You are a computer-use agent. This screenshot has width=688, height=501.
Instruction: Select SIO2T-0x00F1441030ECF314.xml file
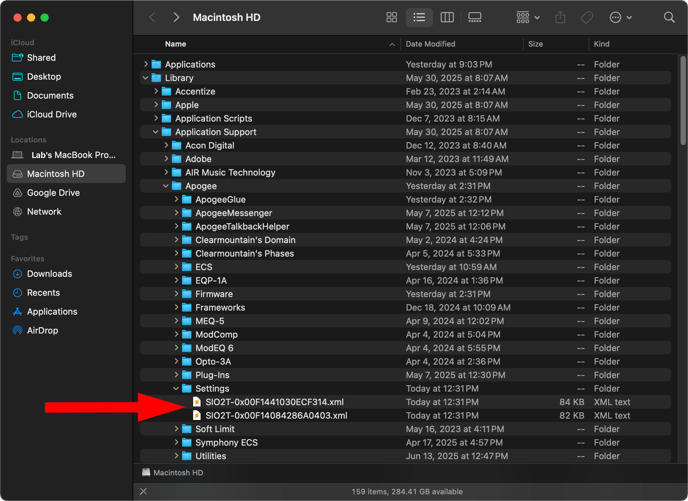click(405, 402)
